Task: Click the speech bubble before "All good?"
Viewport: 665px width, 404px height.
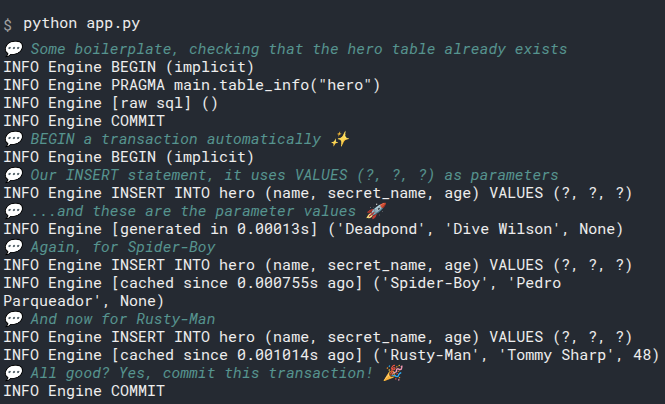Action: click(x=13, y=372)
